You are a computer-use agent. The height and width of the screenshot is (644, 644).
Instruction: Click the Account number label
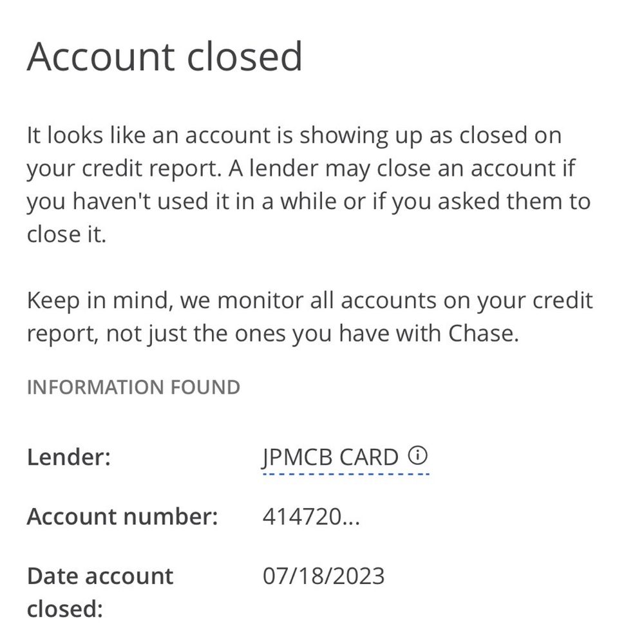pyautogui.click(x=122, y=516)
